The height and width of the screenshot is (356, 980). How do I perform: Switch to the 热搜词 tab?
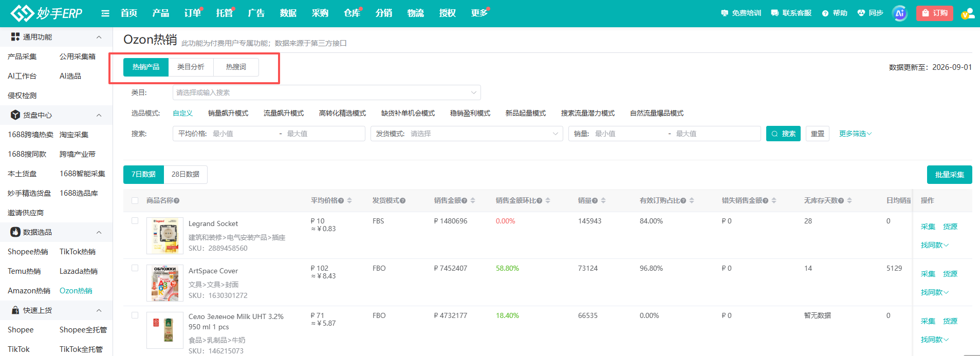(236, 67)
